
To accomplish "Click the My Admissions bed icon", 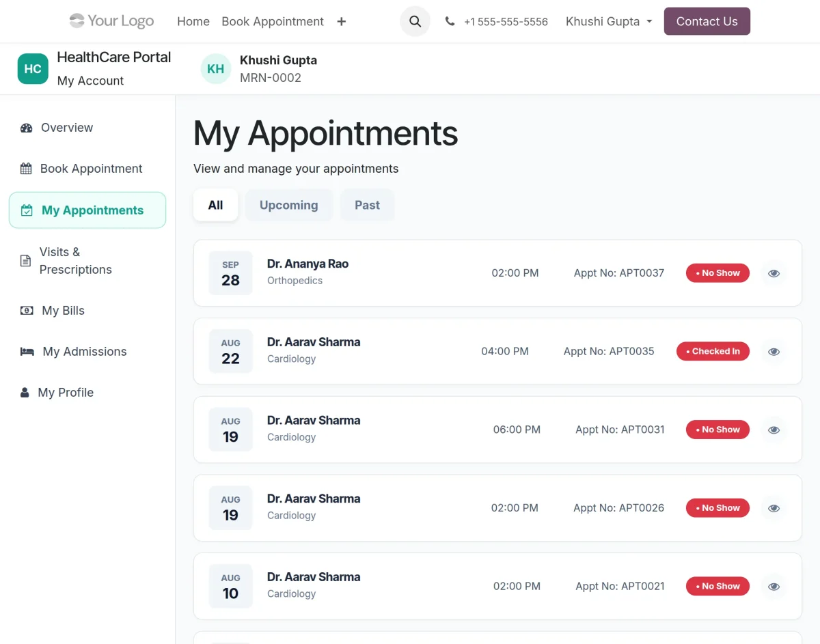I will [x=27, y=352].
